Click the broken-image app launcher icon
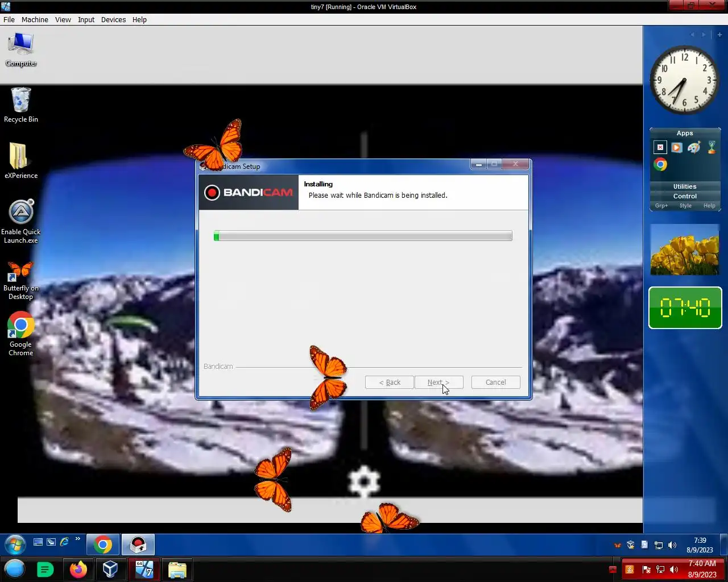Image resolution: width=728 pixels, height=582 pixels. 660,147
